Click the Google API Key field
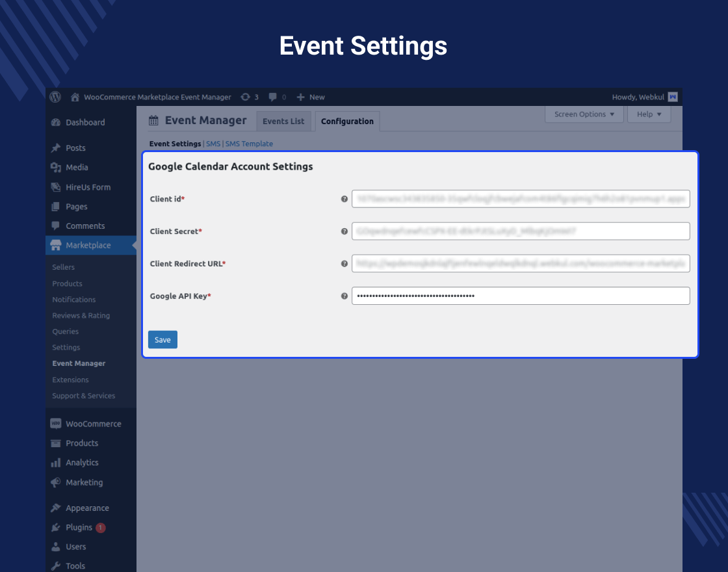Image resolution: width=728 pixels, height=572 pixels. pos(520,296)
